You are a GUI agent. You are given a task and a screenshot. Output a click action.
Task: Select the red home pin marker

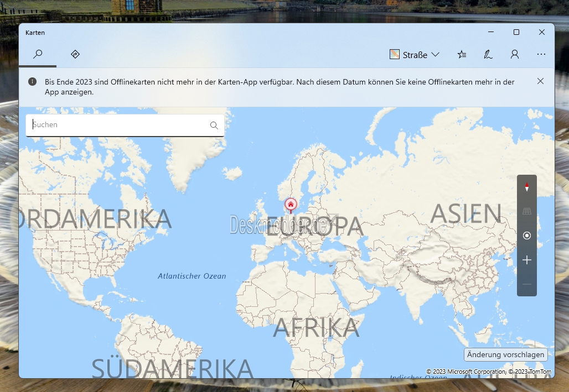coord(291,205)
